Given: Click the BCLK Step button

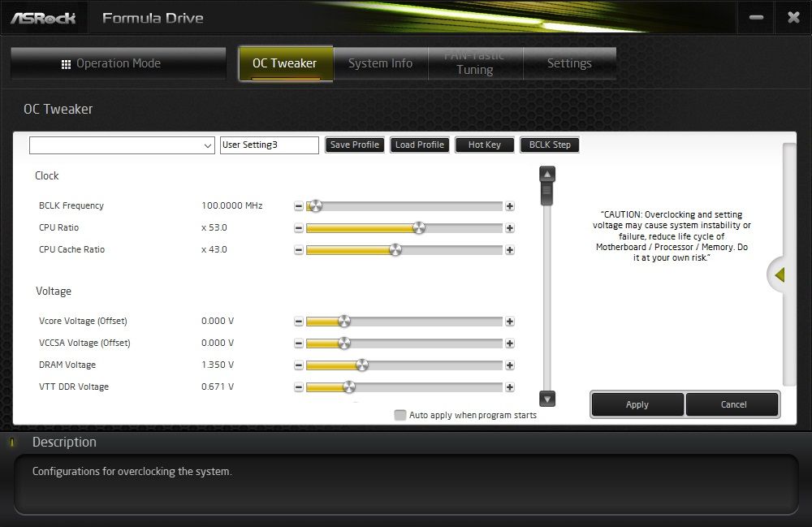Looking at the screenshot, I should [550, 145].
